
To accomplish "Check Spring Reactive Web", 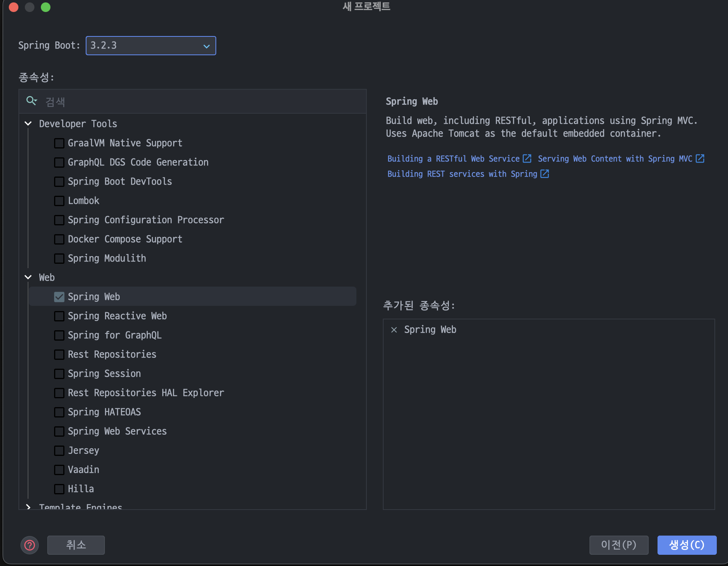I will tap(59, 316).
